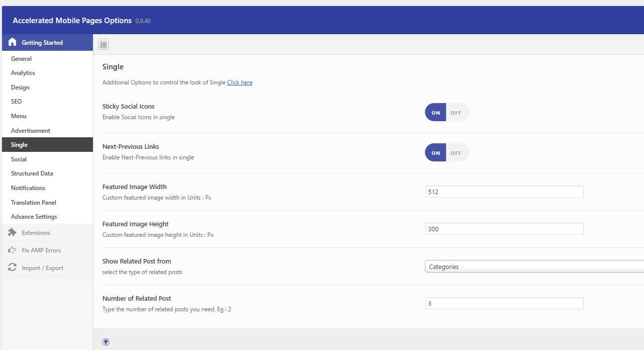Click the 'Featured Image Height' label
This screenshot has width=644, height=350.
(136, 224)
